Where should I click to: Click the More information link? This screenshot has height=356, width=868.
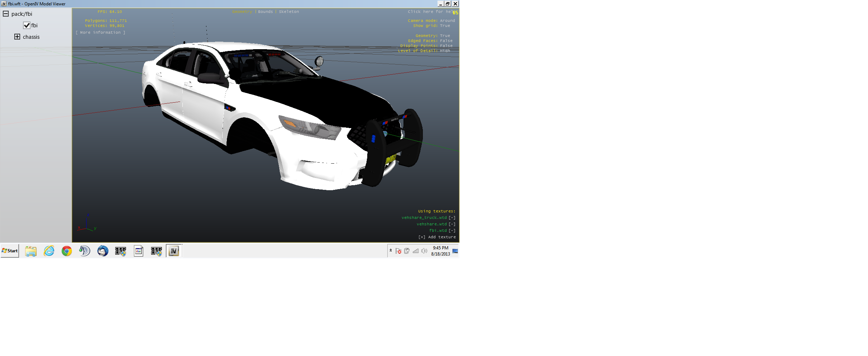tap(100, 33)
